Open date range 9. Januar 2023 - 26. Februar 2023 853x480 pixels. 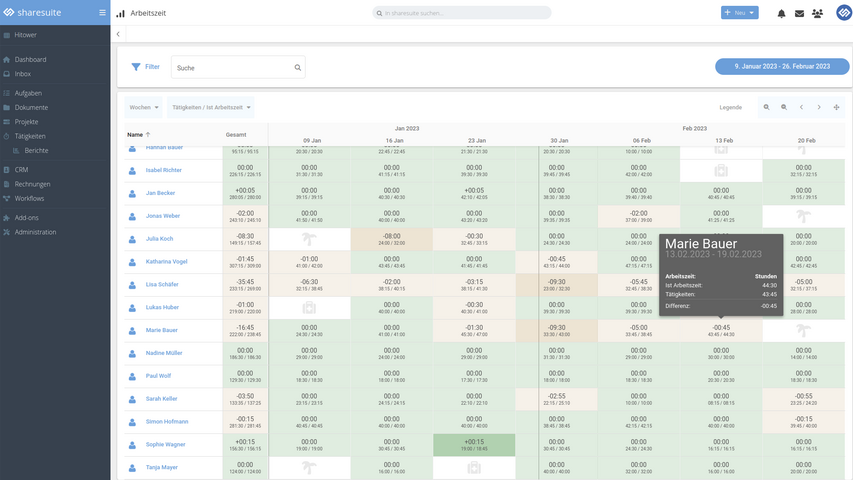tap(782, 66)
